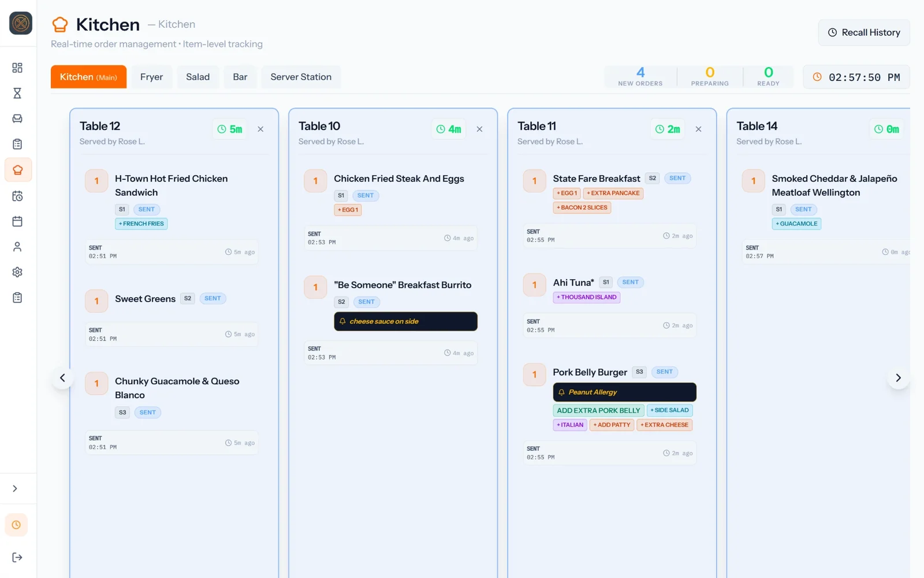Open the settings gear icon in sidebar
The image size is (924, 578).
(17, 272)
